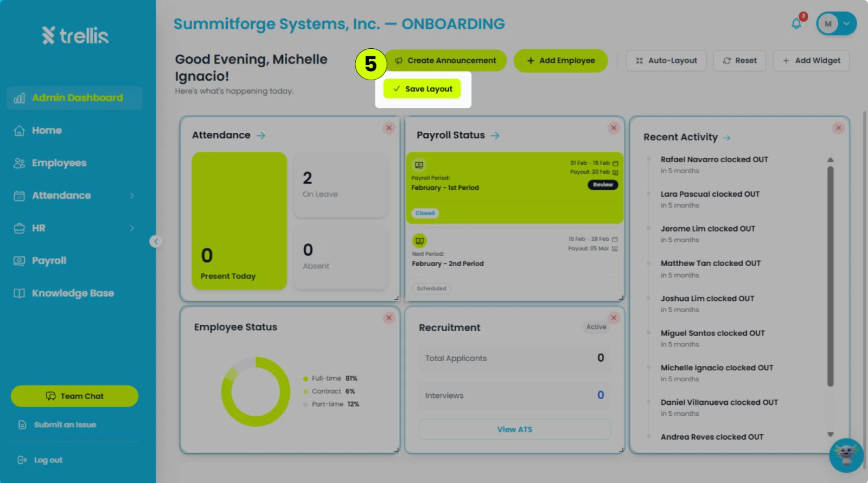Image resolution: width=868 pixels, height=483 pixels.
Task: Click the February 2nd Period payroll icon
Action: point(419,241)
